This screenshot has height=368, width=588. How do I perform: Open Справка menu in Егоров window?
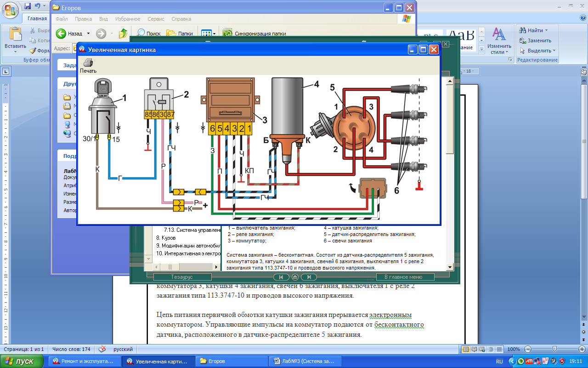point(181,19)
